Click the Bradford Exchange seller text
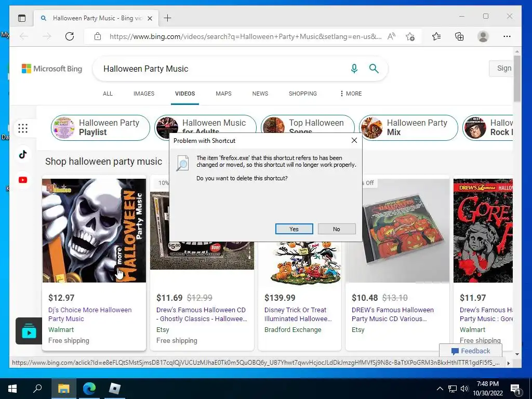 293,329
